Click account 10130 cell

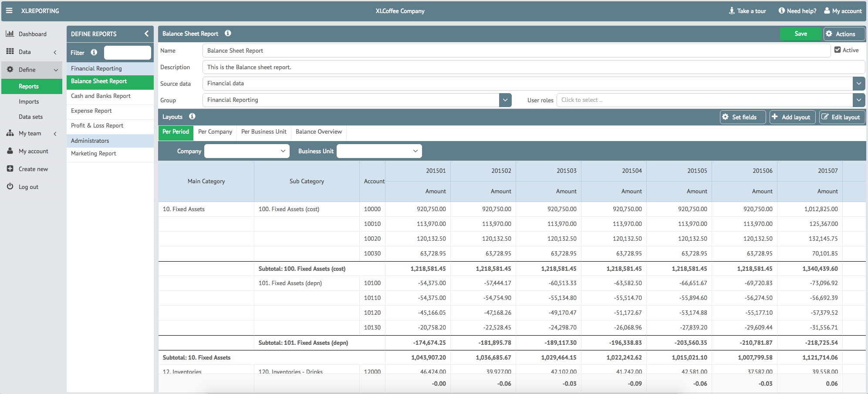point(372,327)
